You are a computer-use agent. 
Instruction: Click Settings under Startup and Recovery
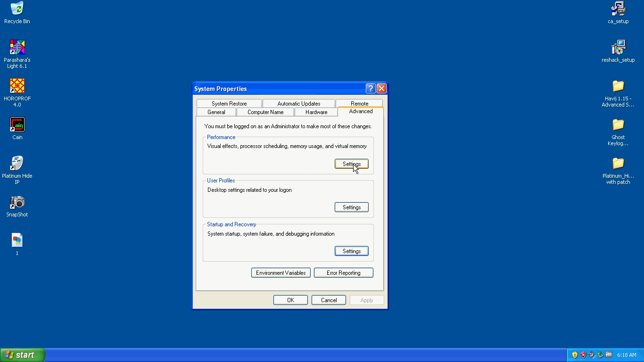point(351,251)
